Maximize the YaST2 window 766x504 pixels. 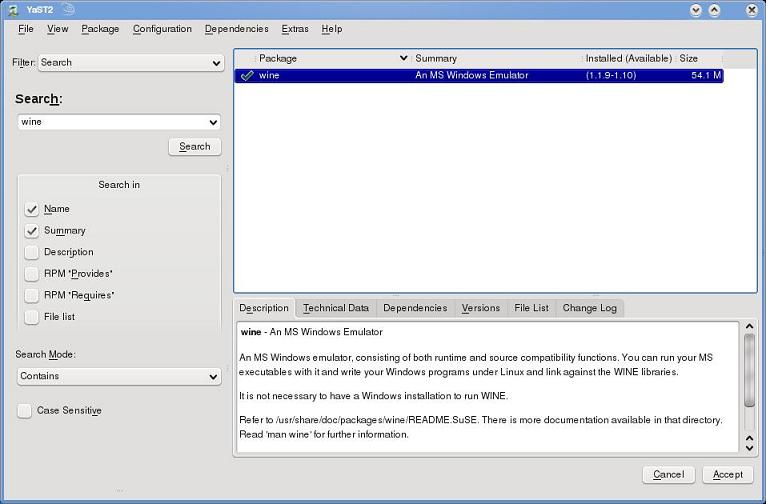[x=714, y=10]
